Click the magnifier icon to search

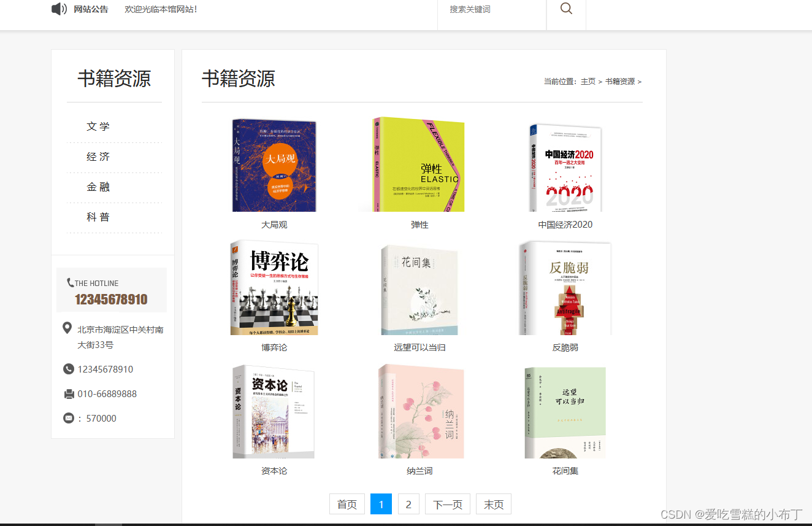(x=565, y=9)
